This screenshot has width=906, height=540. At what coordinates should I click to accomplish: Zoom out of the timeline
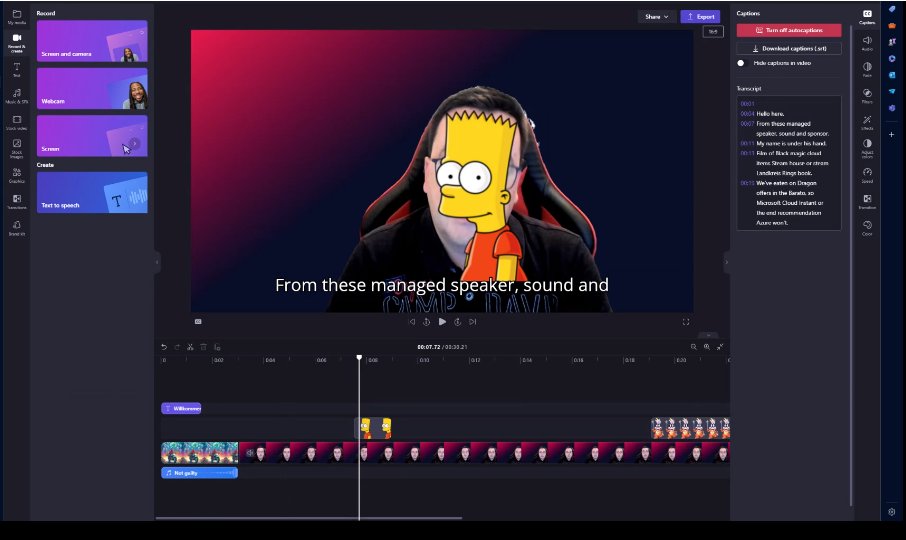point(693,347)
